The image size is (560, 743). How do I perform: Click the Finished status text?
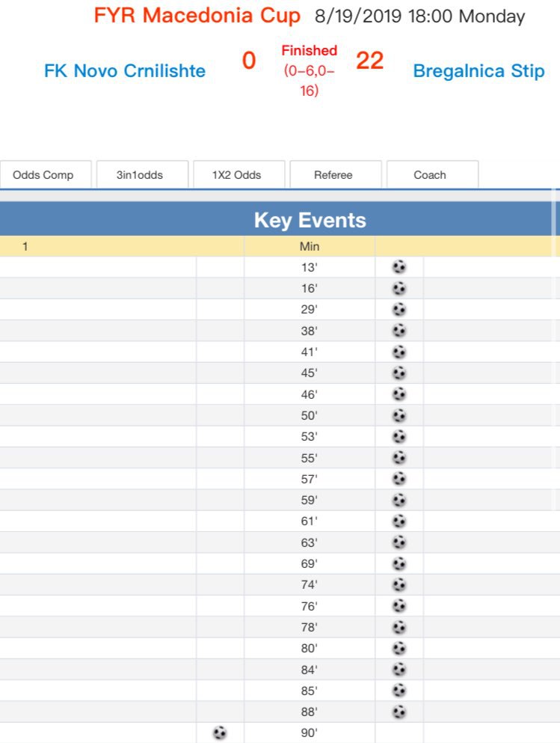coord(309,51)
